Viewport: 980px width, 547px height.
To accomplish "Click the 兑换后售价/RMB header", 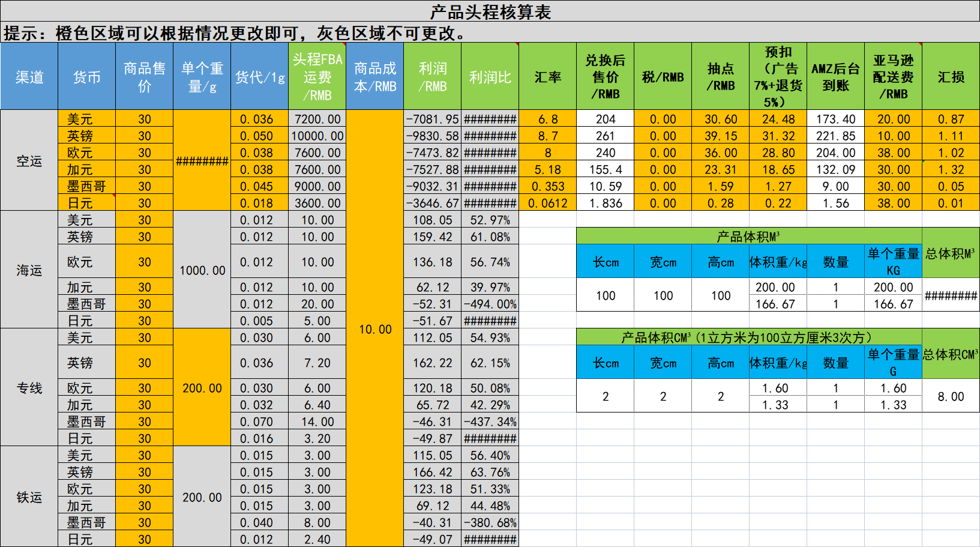I will pos(605,76).
